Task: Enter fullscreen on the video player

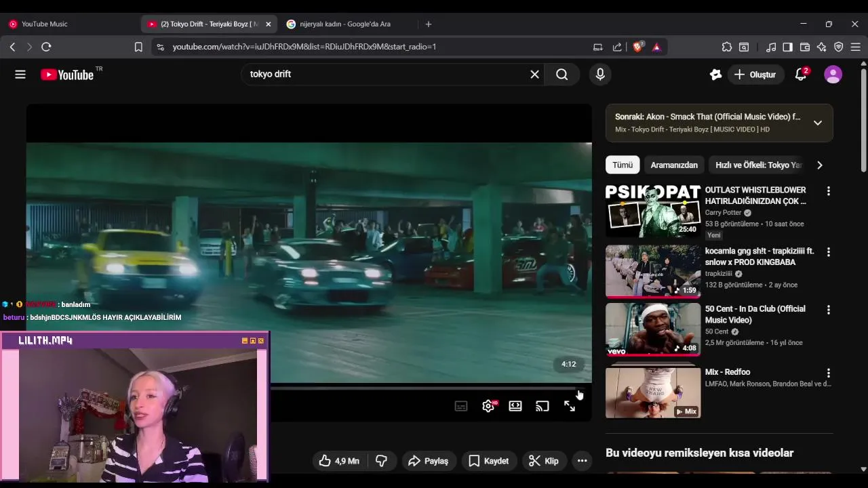Action: click(x=570, y=406)
